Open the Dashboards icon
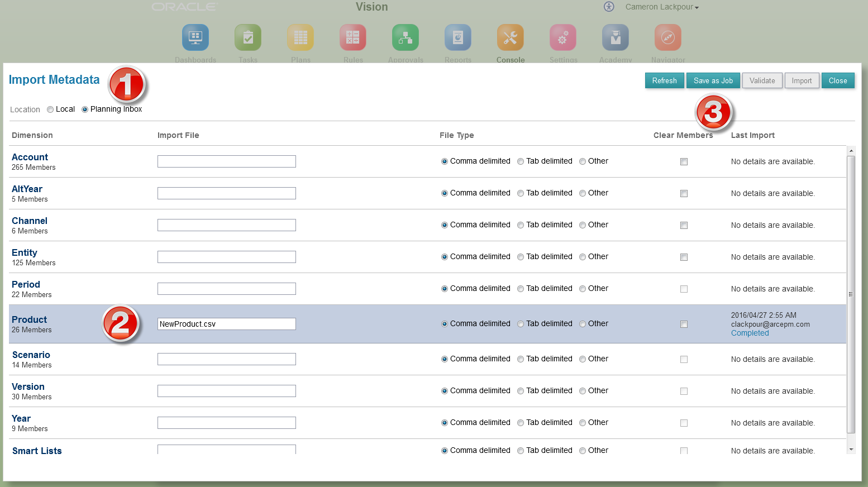Image resolution: width=868 pixels, height=487 pixels. coord(195,37)
